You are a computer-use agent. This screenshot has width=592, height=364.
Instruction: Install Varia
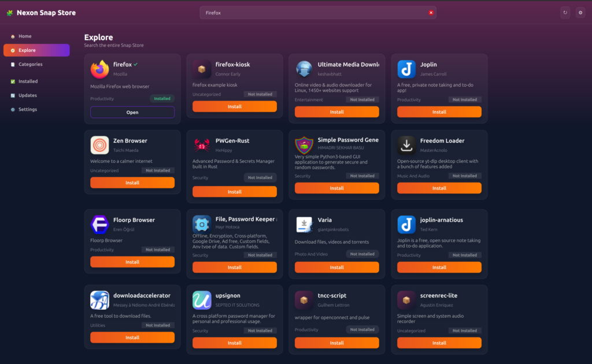coord(337,267)
